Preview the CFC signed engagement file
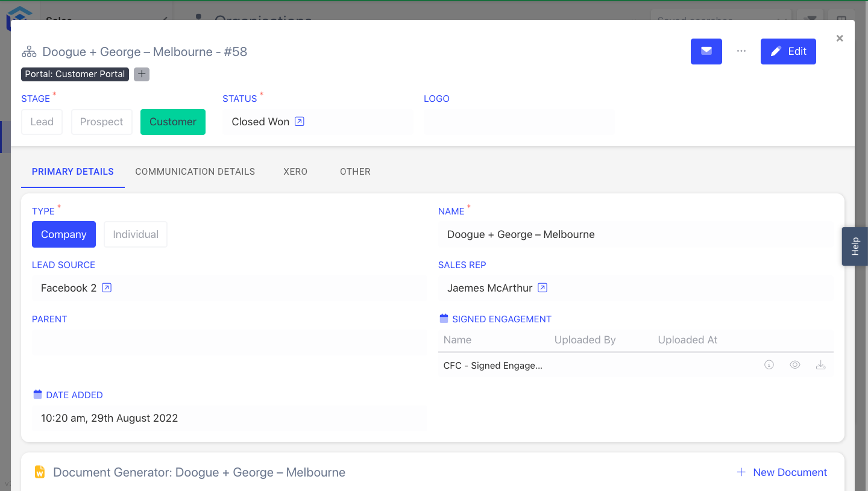This screenshot has width=868, height=491. (795, 364)
